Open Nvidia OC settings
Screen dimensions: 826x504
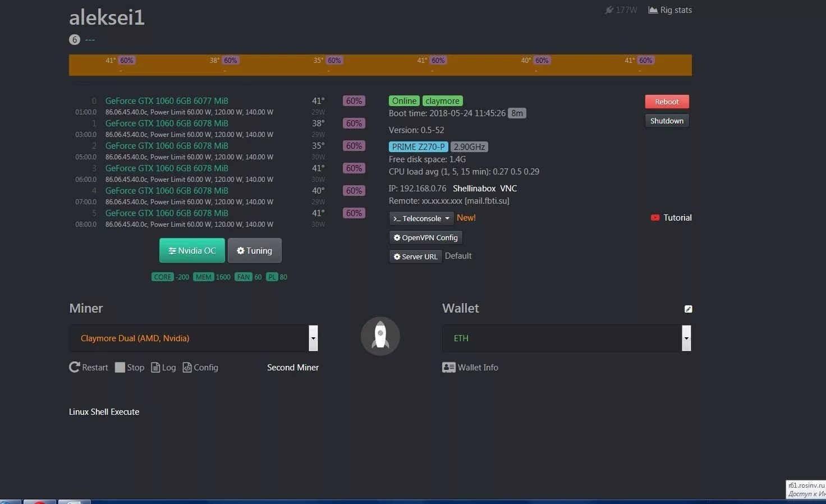click(x=192, y=250)
